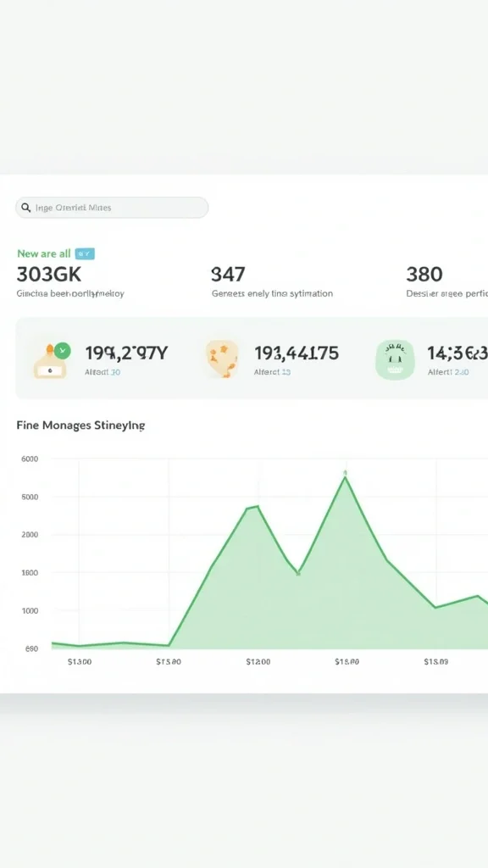Click the 'Alfert 30' link
The width and height of the screenshot is (488, 868).
pyautogui.click(x=103, y=372)
